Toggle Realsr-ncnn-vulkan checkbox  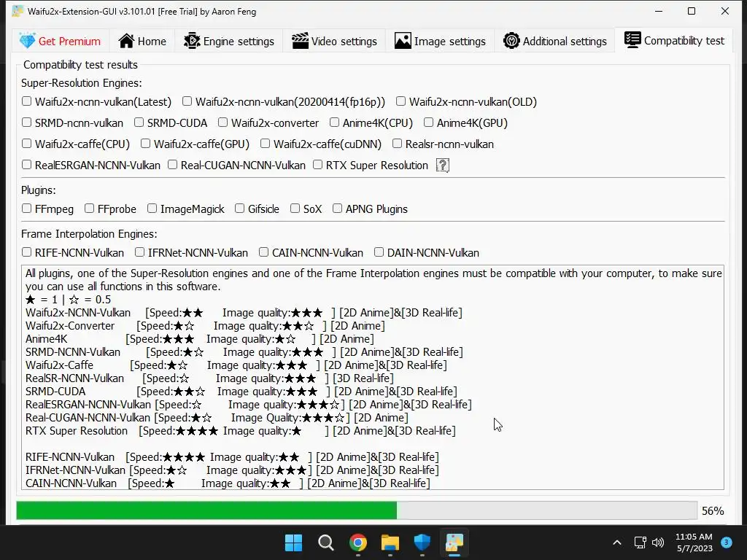(x=398, y=144)
